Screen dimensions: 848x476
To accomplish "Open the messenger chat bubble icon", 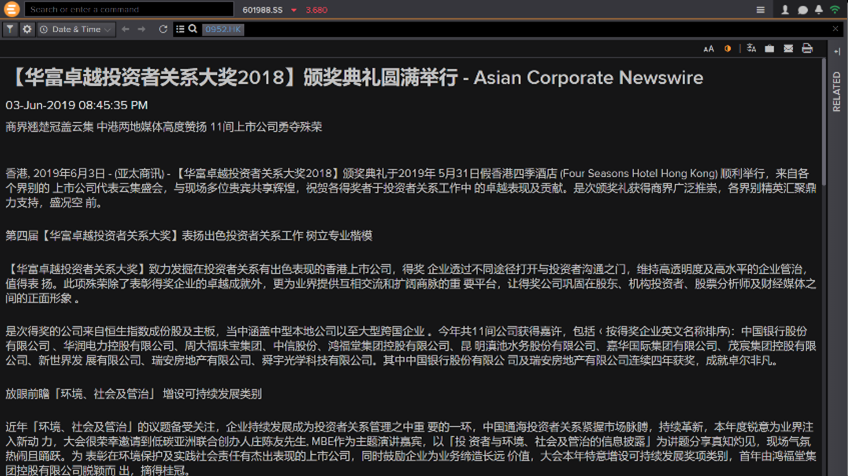I will [x=803, y=10].
